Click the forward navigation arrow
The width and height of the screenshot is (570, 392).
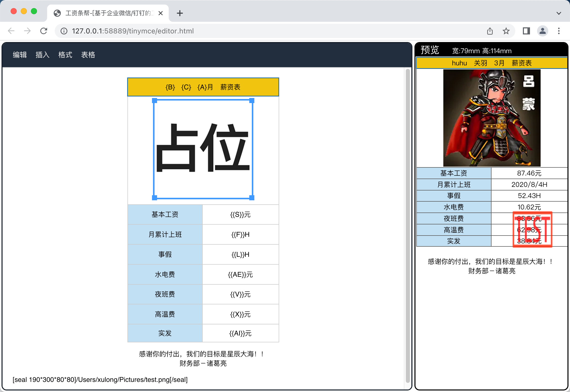27,31
